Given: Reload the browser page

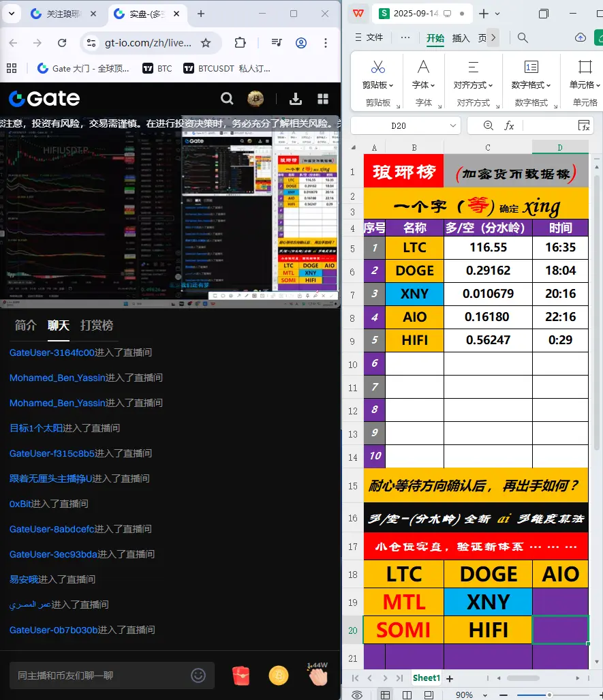Looking at the screenshot, I should 62,43.
